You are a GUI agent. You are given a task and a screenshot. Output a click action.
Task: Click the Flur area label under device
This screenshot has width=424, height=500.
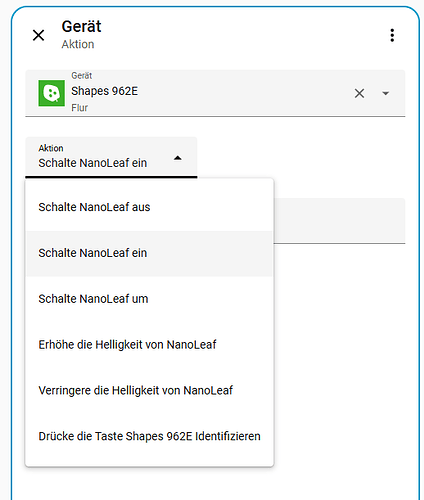pos(79,108)
